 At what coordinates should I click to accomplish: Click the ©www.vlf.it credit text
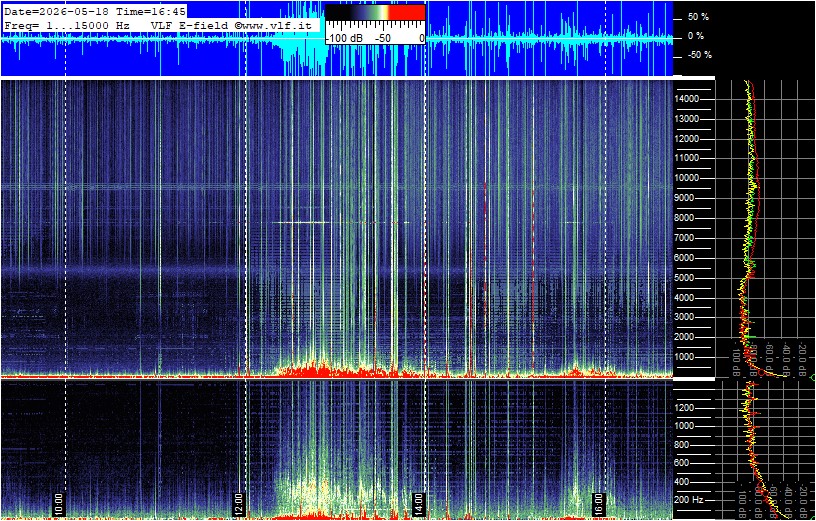pyautogui.click(x=274, y=25)
